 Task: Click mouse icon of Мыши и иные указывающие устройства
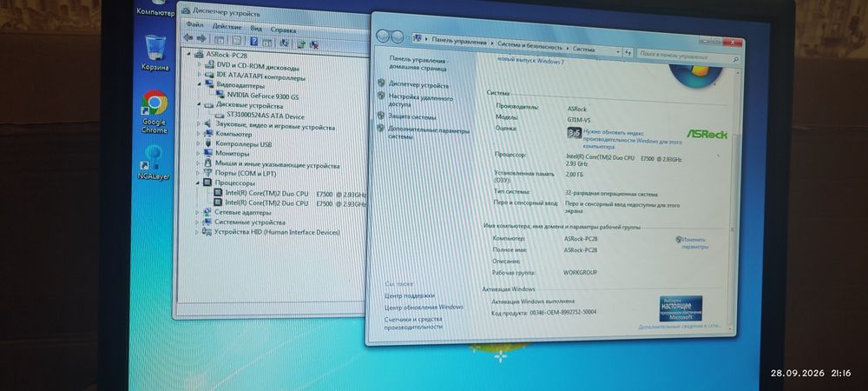click(208, 162)
